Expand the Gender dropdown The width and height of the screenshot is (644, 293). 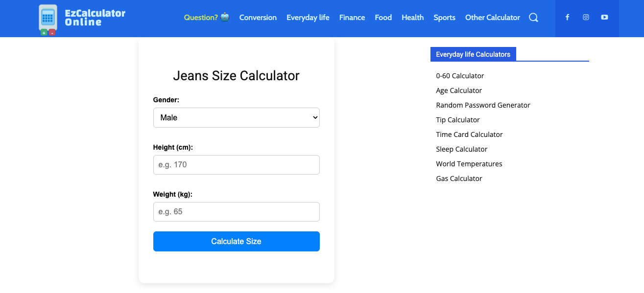tap(236, 117)
